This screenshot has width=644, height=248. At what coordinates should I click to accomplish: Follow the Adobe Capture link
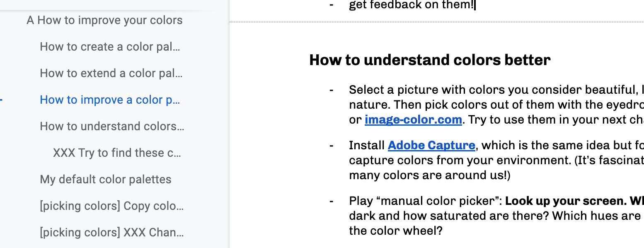[x=431, y=146]
